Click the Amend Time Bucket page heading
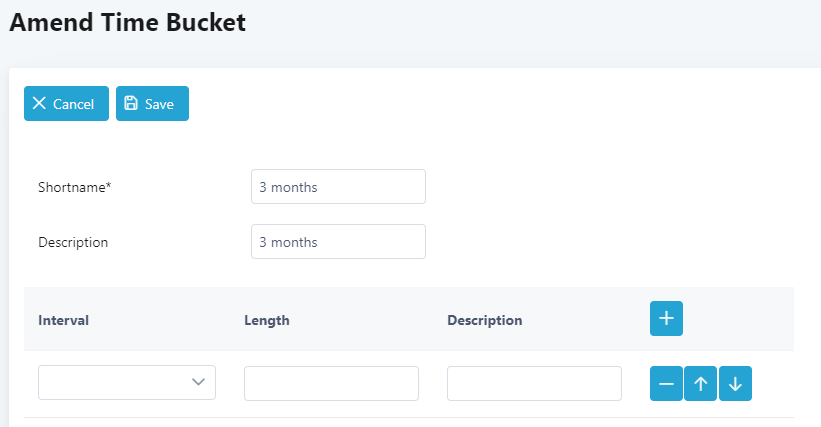Image resolution: width=821 pixels, height=427 pixels. (127, 23)
